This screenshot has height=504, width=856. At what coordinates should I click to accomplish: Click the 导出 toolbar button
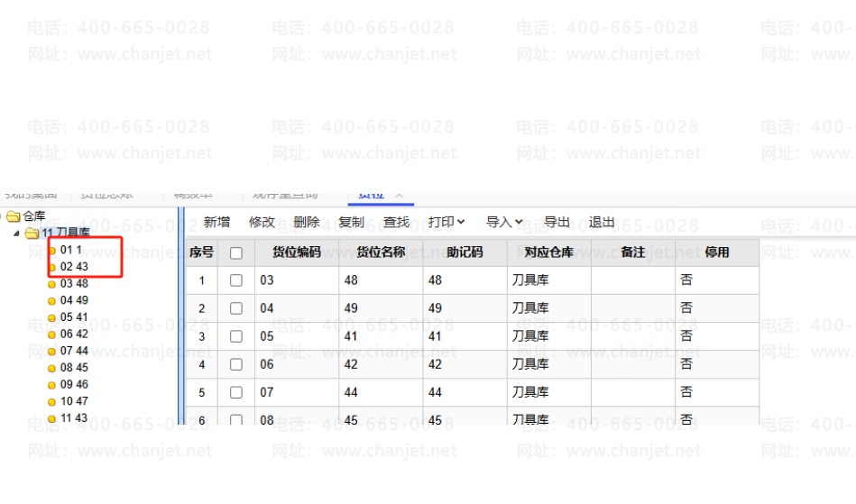557,222
